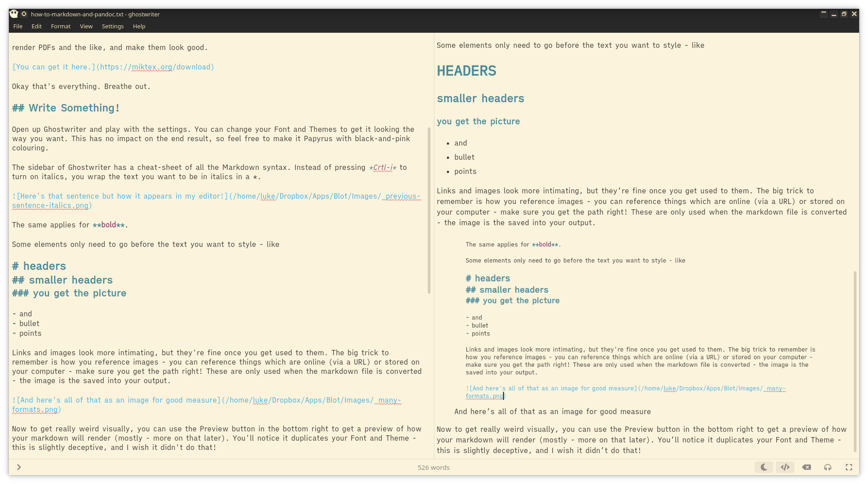
Task: Click the '## smaller headers' line in editor
Action: 62,280
